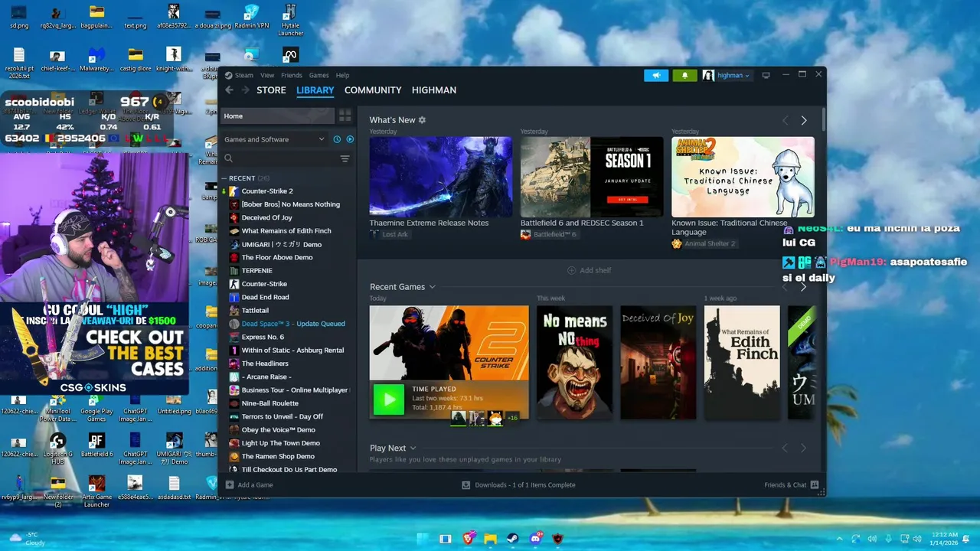
Task: Switch to the STORE tab
Action: click(271, 90)
